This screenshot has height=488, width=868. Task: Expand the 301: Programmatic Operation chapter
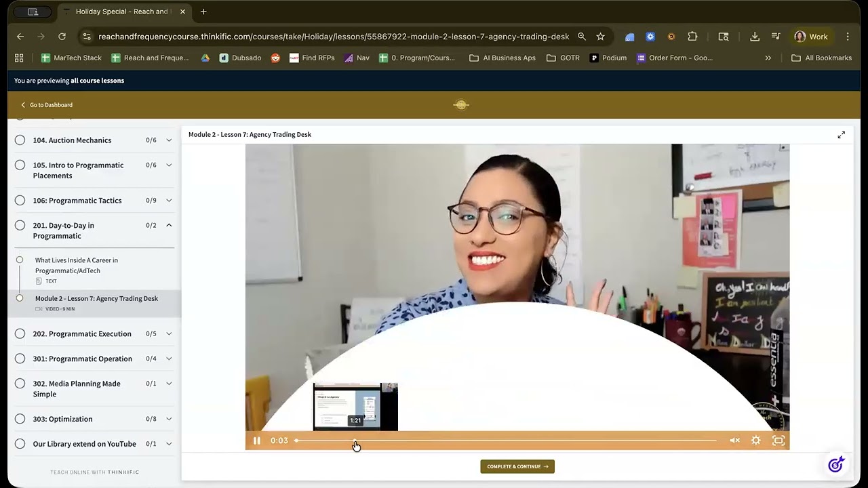pyautogui.click(x=169, y=359)
